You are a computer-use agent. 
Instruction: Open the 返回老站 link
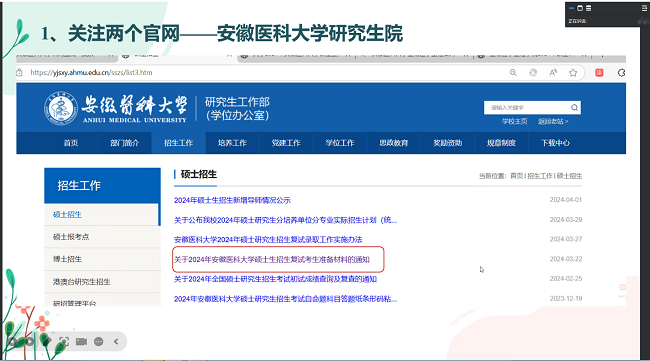[x=553, y=121]
